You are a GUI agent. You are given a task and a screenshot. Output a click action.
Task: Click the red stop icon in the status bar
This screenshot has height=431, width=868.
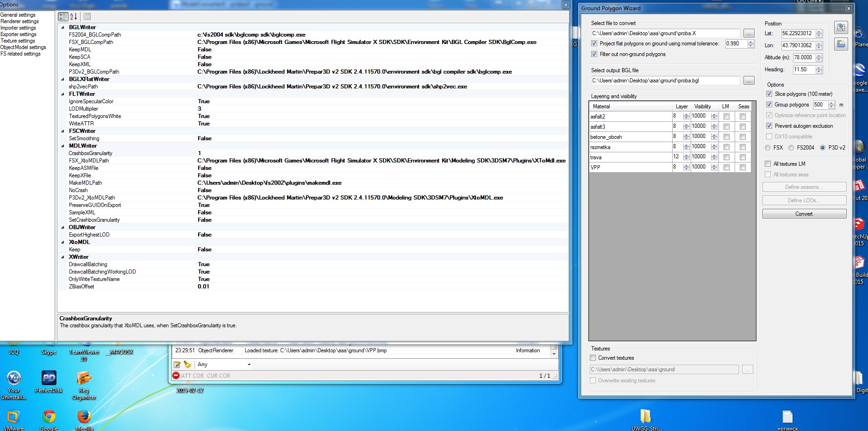tap(176, 375)
